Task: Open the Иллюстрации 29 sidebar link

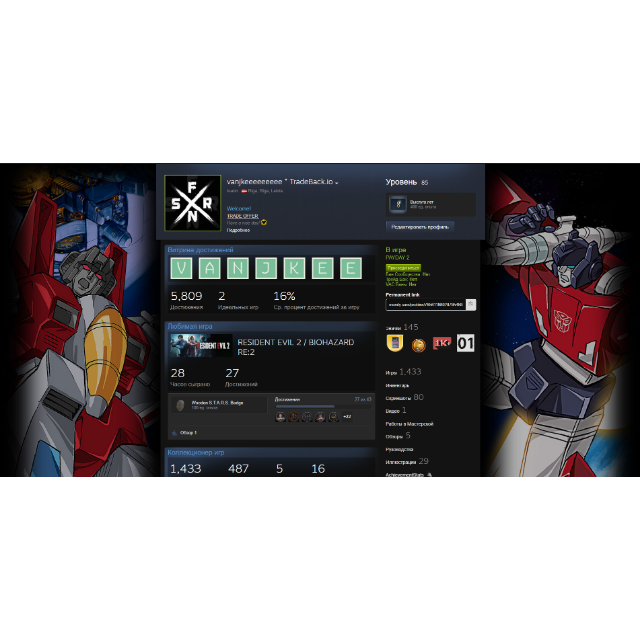Action: pyautogui.click(x=407, y=462)
